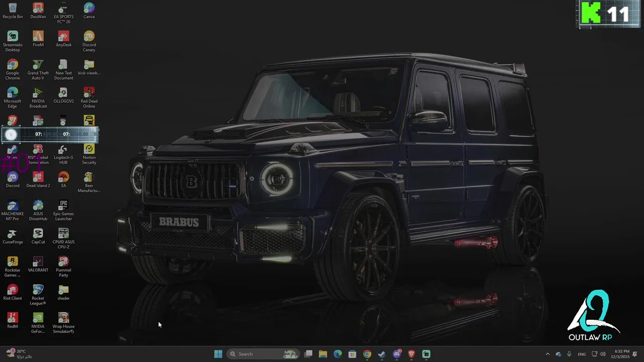Image resolution: width=644 pixels, height=362 pixels.
Task: Launch the Riot Client icon
Action: click(x=13, y=293)
